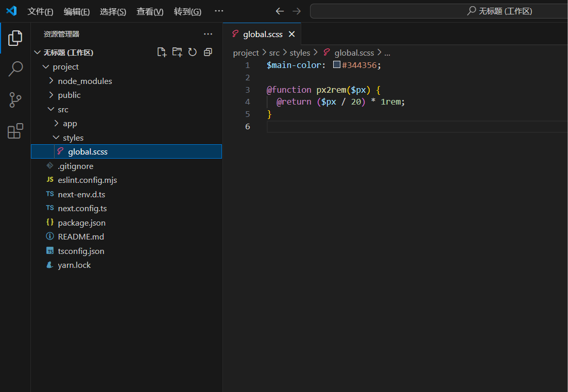
Task: Click the Sass icon on global.scss tab
Action: pyautogui.click(x=235, y=33)
